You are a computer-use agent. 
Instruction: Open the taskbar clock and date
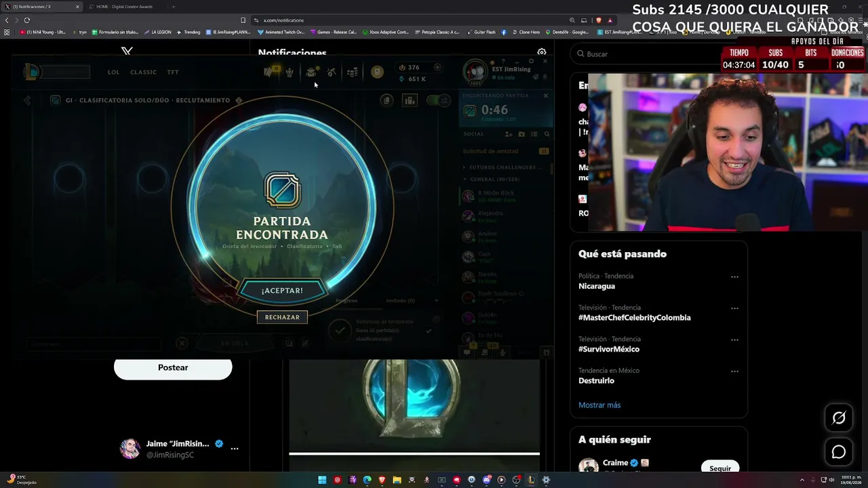pyautogui.click(x=851, y=480)
